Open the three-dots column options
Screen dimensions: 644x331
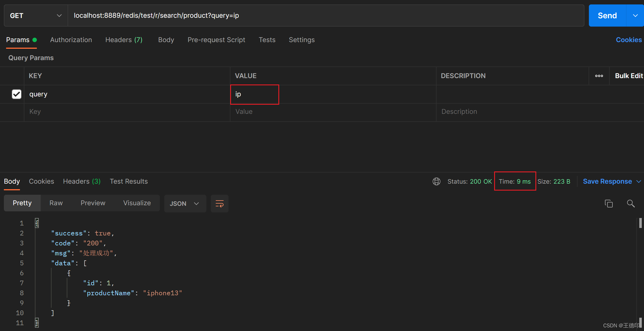coord(599,76)
